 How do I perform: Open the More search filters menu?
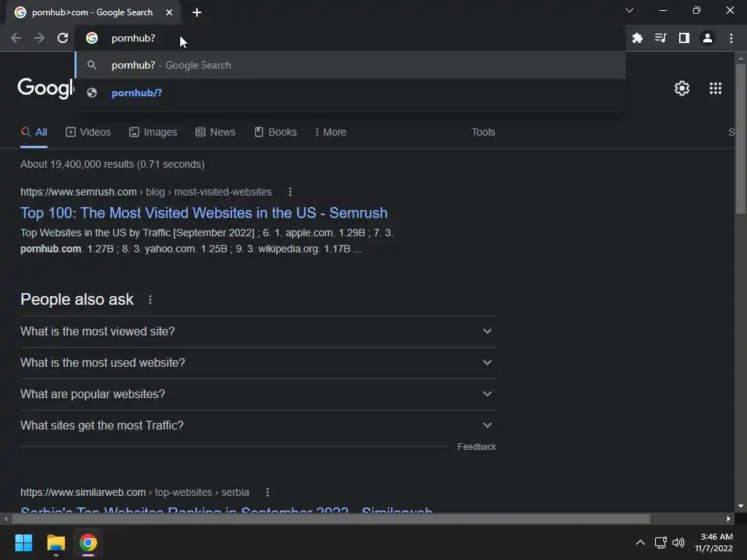point(330,133)
